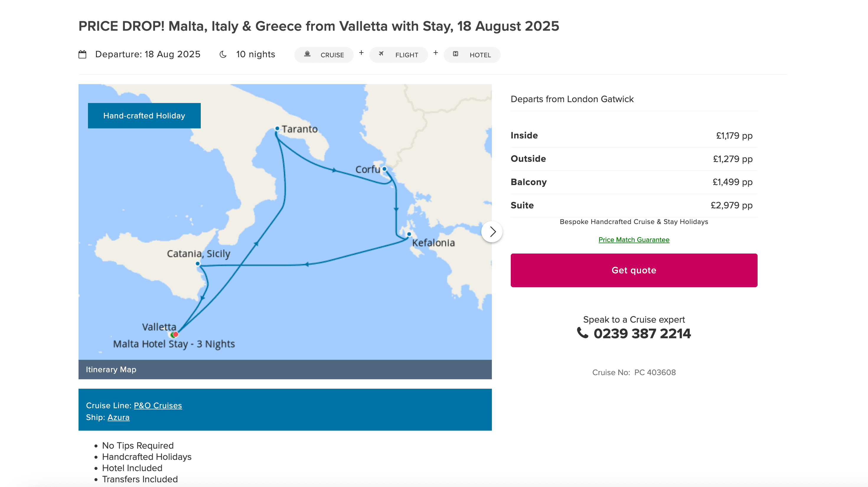Click the ship icon in the Cruise pill
The image size is (868, 487).
(x=307, y=54)
